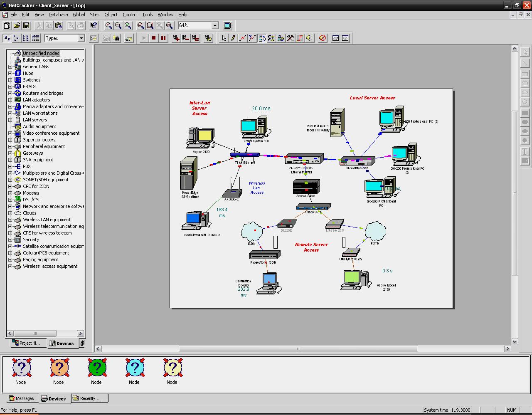The image size is (532, 415).
Task: Select the ISDN cloud in the diagram
Action: pyautogui.click(x=252, y=231)
